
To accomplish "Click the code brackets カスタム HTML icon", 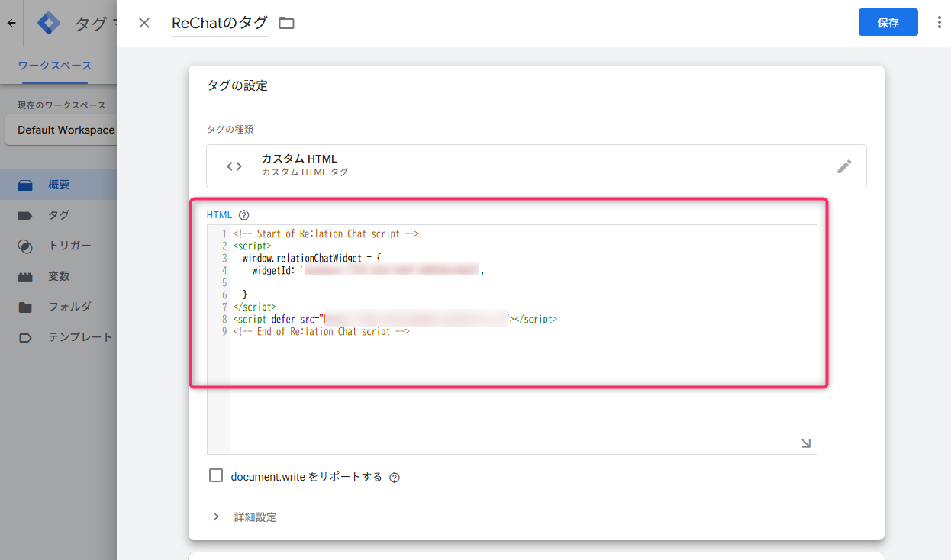I will [x=234, y=166].
